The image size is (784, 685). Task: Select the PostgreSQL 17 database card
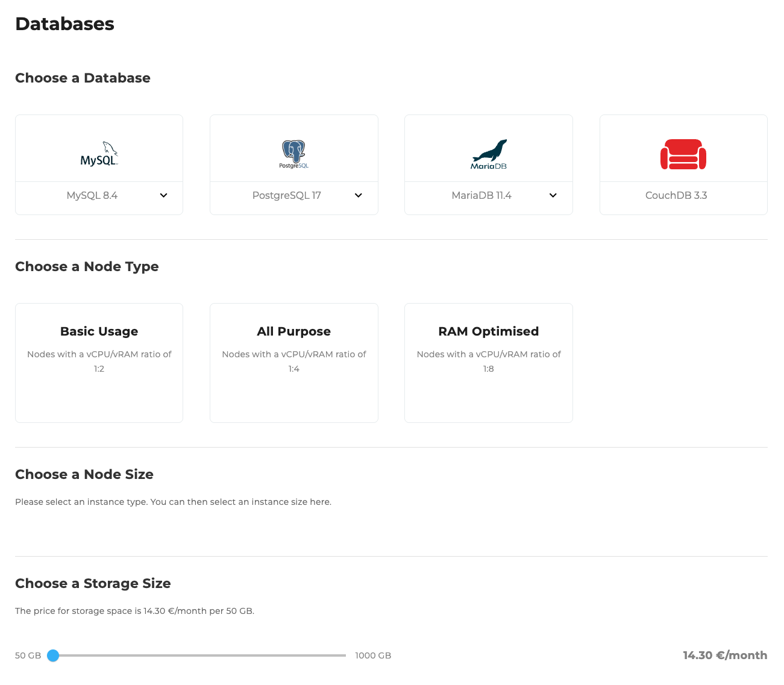pyautogui.click(x=293, y=164)
